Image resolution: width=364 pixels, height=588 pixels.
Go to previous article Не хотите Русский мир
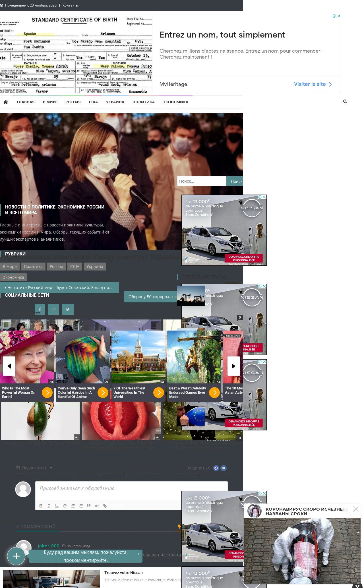[59, 288]
